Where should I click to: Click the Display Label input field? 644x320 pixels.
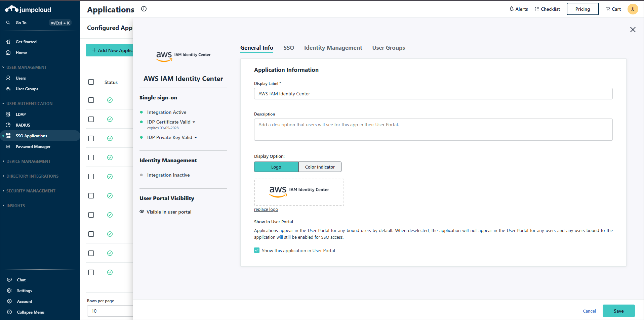coord(433,94)
